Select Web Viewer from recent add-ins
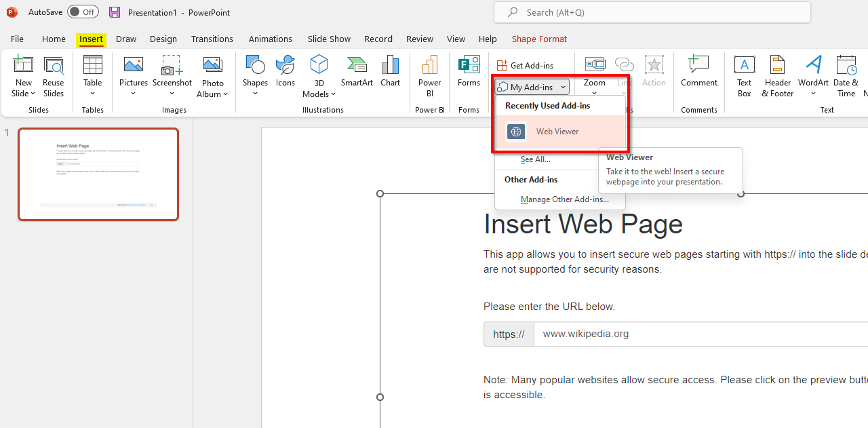868x428 pixels. click(x=557, y=132)
